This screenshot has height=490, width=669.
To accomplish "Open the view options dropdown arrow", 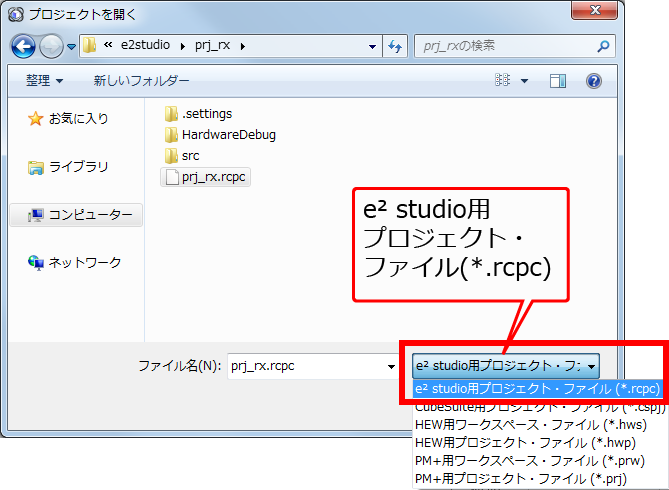I will click(524, 81).
